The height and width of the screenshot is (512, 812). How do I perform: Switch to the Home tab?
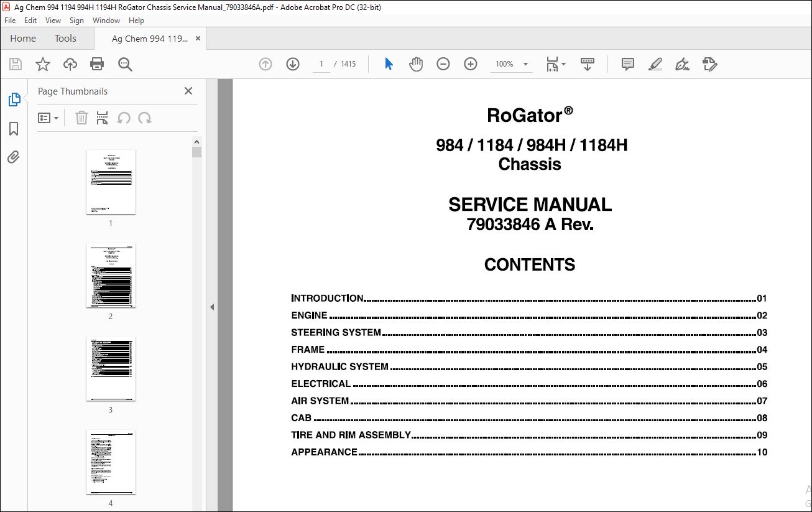23,38
